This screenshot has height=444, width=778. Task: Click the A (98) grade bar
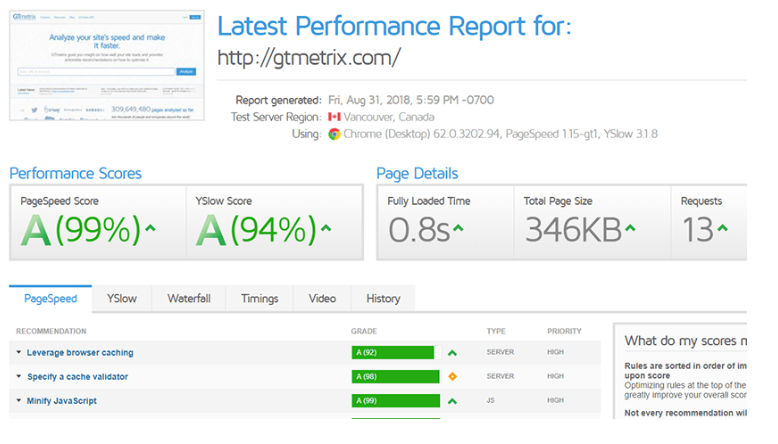pyautogui.click(x=395, y=377)
